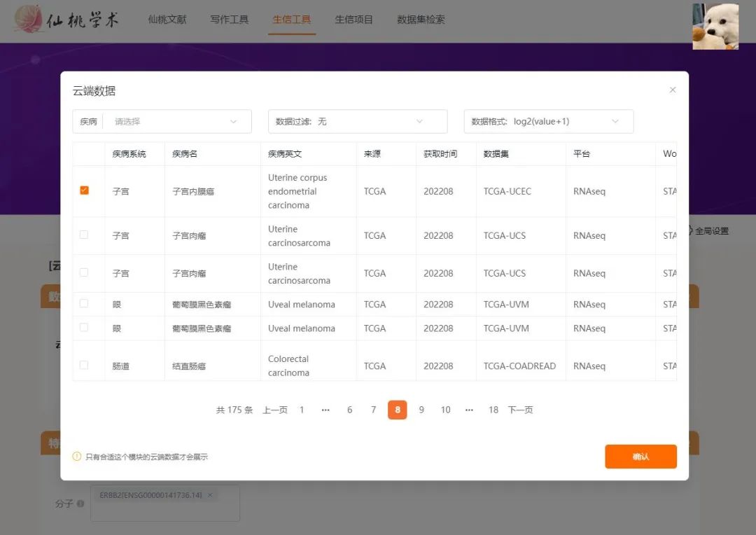Jump to page 9
756x535 pixels.
pos(421,410)
